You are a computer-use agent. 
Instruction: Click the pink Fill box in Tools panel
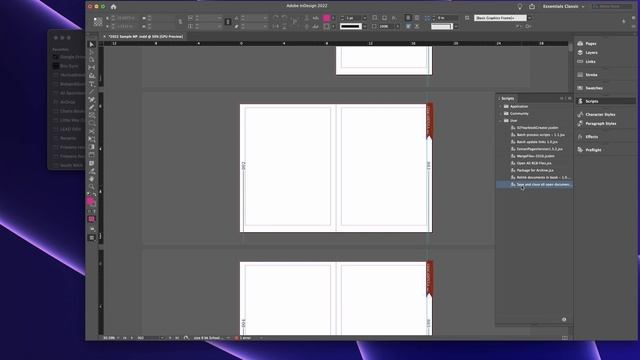pyautogui.click(x=90, y=201)
